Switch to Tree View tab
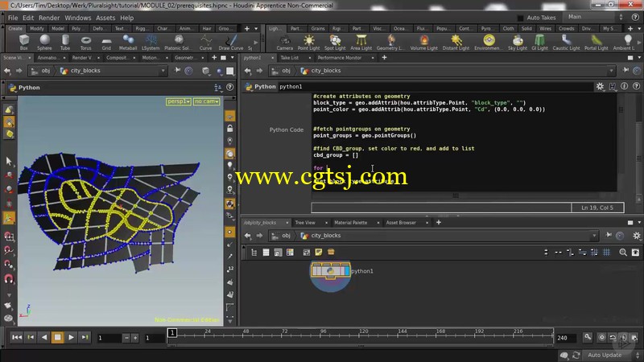Image resolution: width=644 pixels, height=362 pixels. coord(305,223)
